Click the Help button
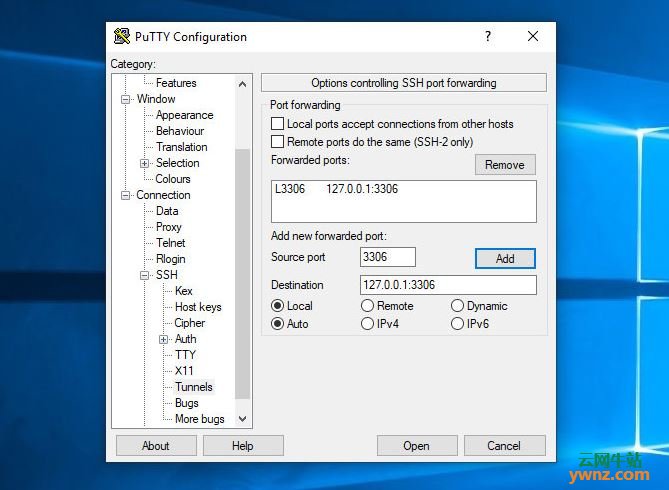 coord(243,446)
